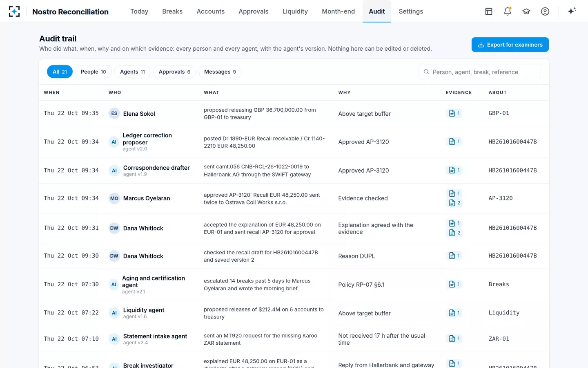Click the name Elena Sokol

pyautogui.click(x=139, y=114)
